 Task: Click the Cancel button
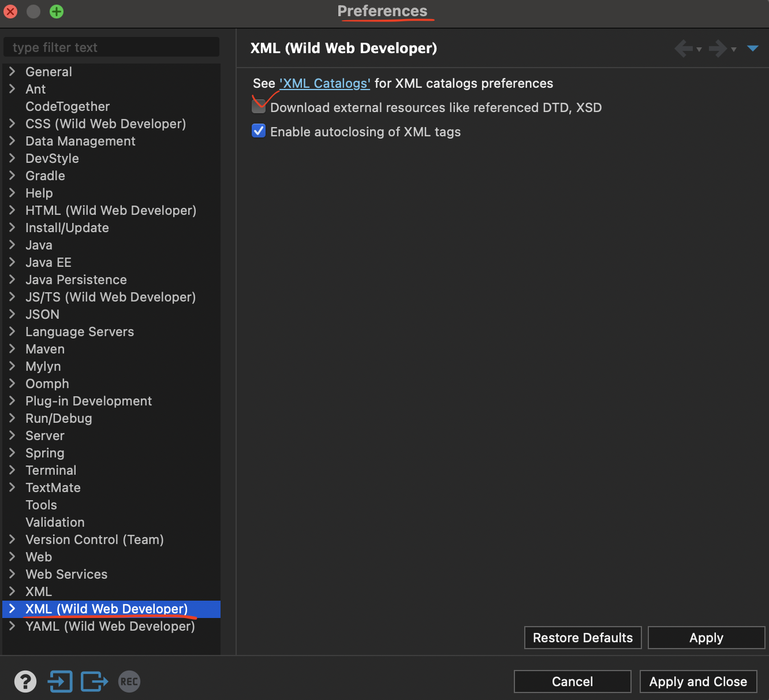pos(573,682)
